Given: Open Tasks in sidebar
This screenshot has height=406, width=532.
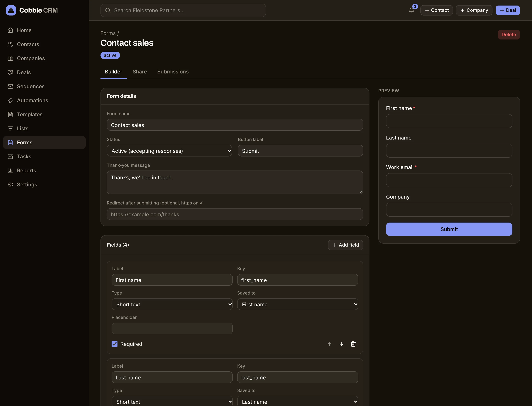Looking at the screenshot, I should [x=44, y=156].
